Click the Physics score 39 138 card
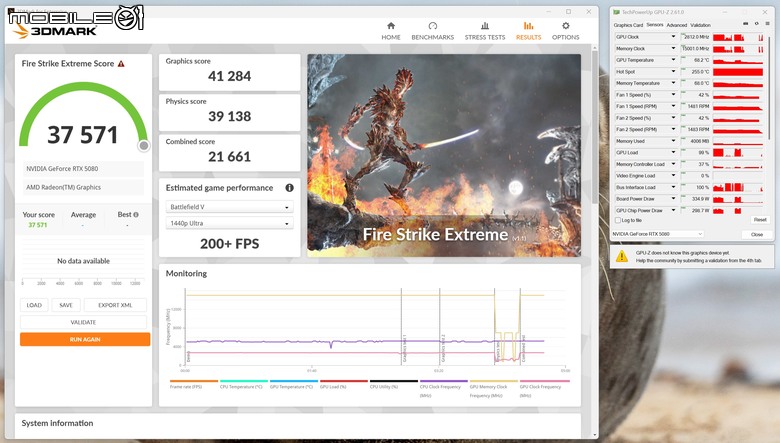780x443 pixels. tap(229, 112)
